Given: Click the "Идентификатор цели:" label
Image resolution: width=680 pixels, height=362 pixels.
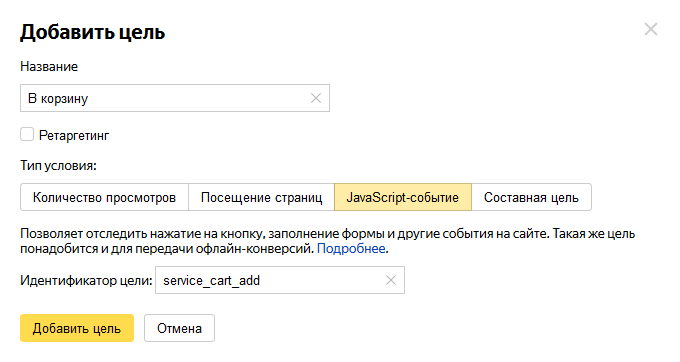Looking at the screenshot, I should [86, 280].
